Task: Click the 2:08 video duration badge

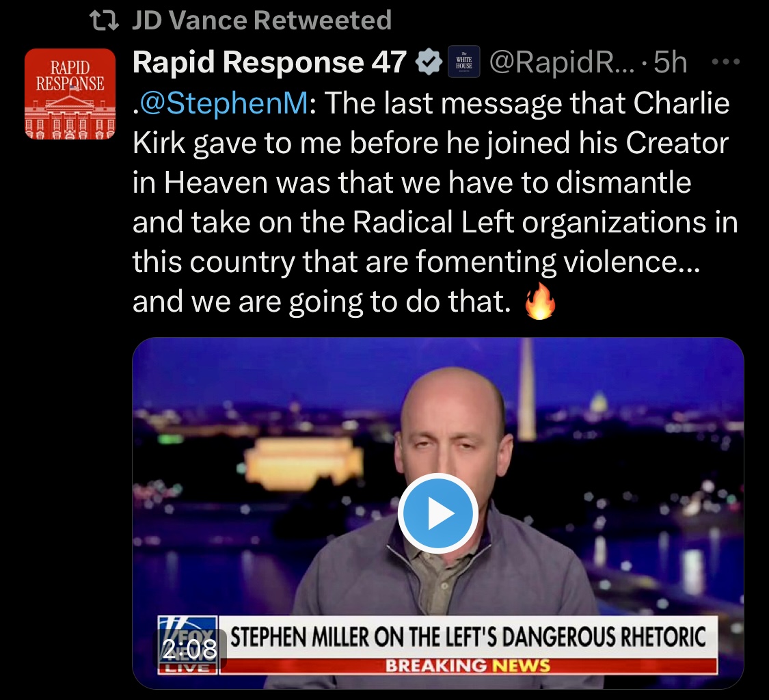Action: tap(190, 649)
